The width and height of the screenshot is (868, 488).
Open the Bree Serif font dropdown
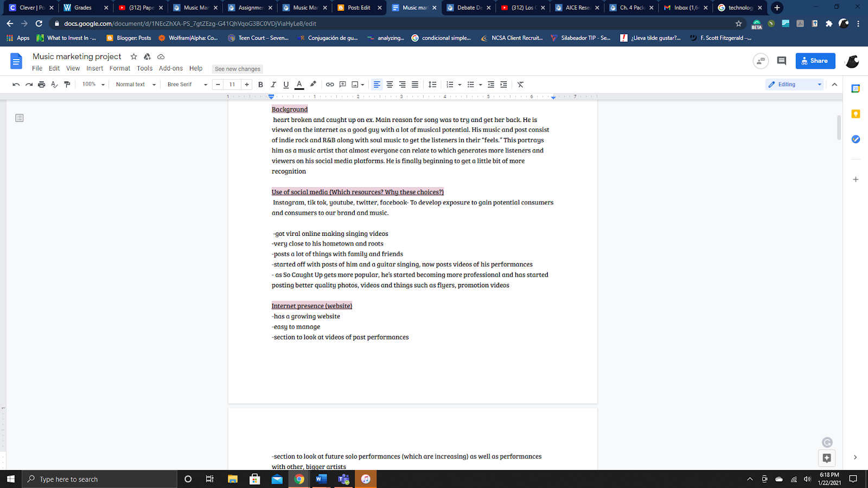(x=187, y=85)
